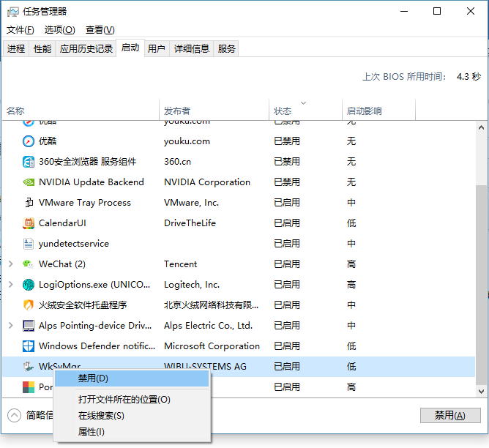Sort by the 启动影响 column header
Viewport: 489px width, 448px height.
click(378, 111)
